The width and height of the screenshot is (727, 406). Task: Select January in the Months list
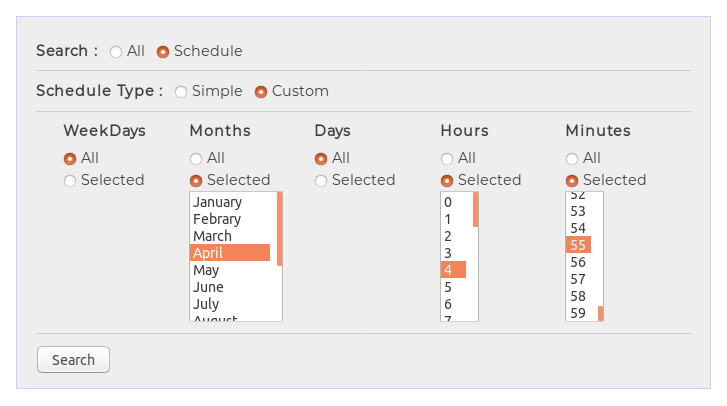tap(230, 202)
